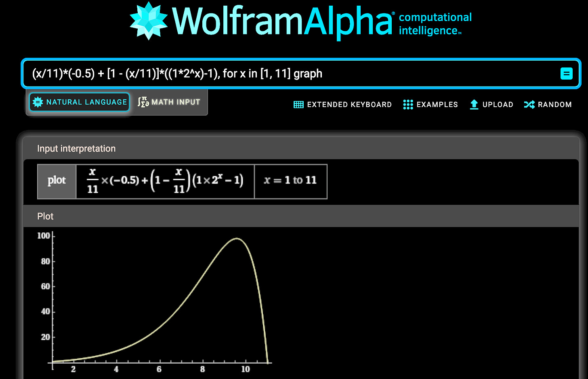Click the y-axis label 20
This screenshot has height=379, width=588.
[x=46, y=337]
